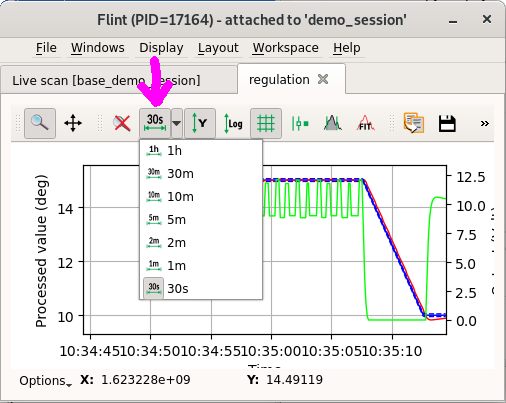Toggle the plot grid display
Viewport: 506px width, 403px height.
[266, 123]
